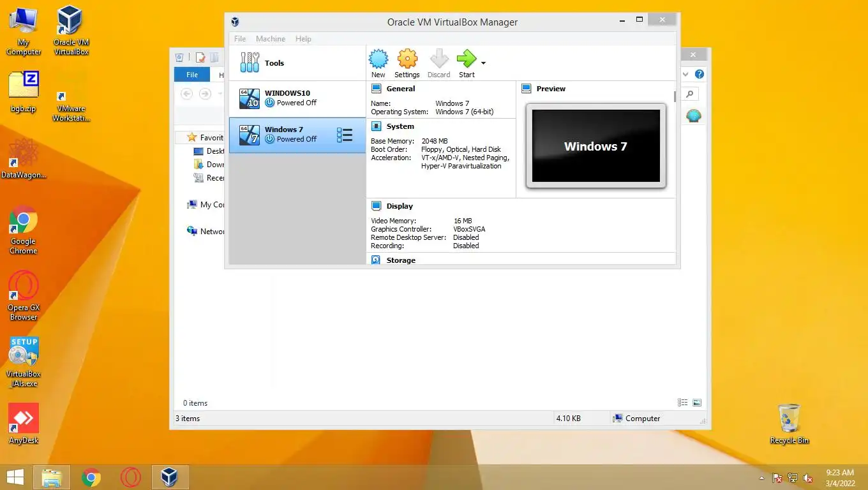Click the Display section header

(x=400, y=206)
